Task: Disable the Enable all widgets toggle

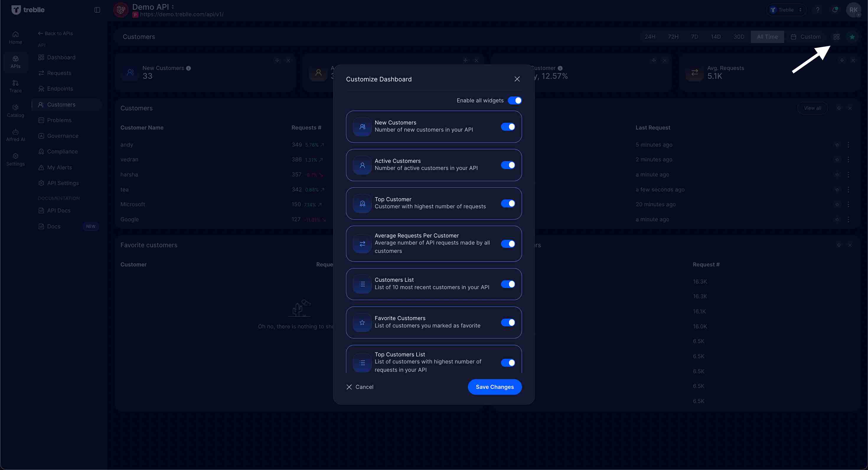Action: pyautogui.click(x=515, y=100)
